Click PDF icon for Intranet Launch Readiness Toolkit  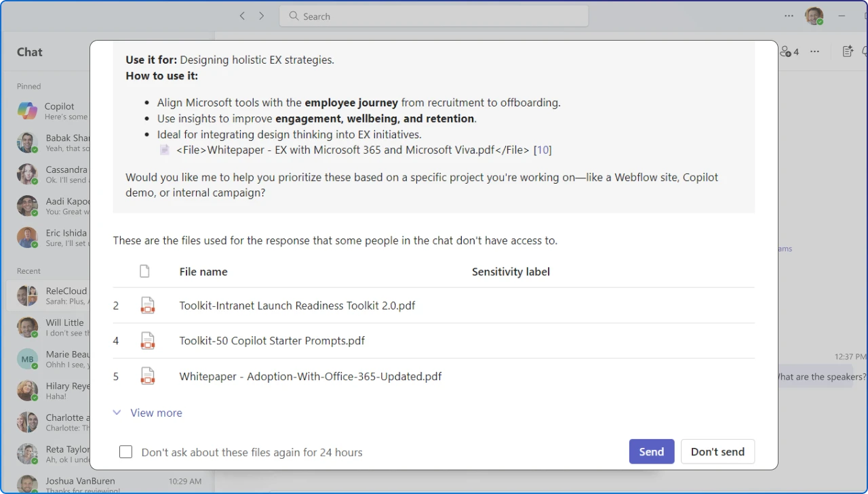[x=147, y=306]
